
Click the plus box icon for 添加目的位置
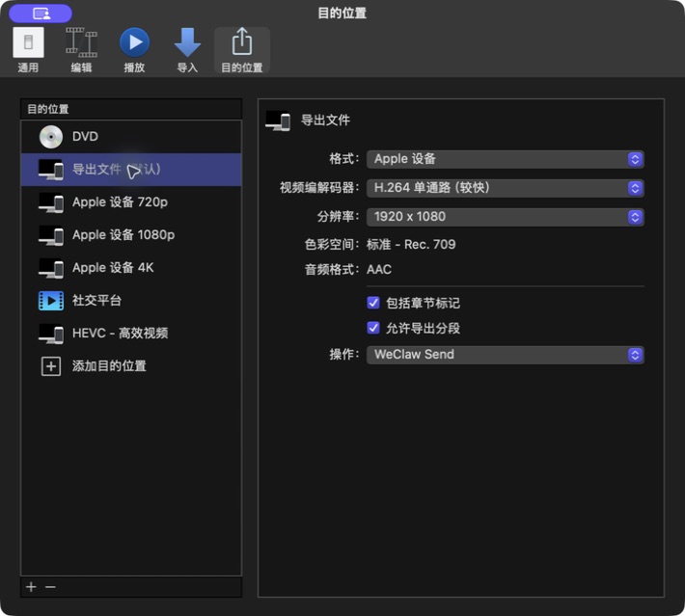[51, 366]
